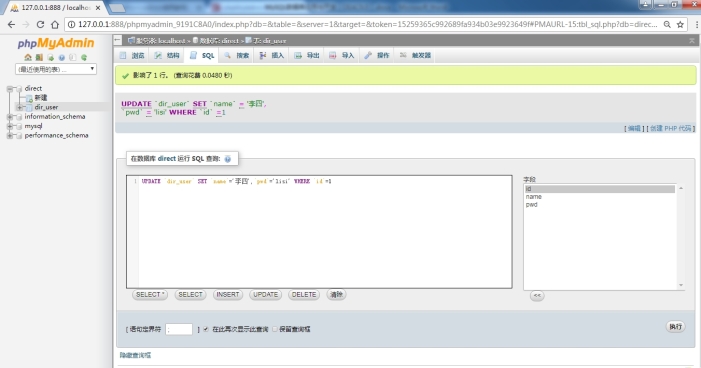Expand the performance_schema database node
This screenshot has height=368, width=701.
pyautogui.click(x=10, y=135)
